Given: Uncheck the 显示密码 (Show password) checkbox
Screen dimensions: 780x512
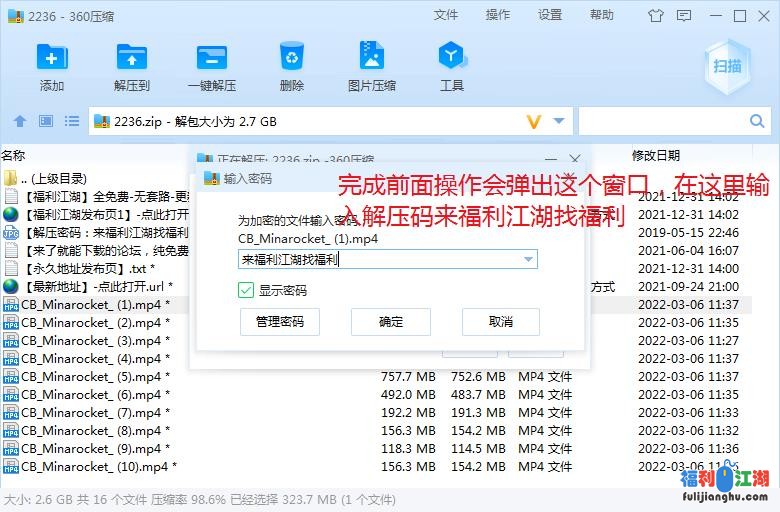Looking at the screenshot, I should point(246,290).
